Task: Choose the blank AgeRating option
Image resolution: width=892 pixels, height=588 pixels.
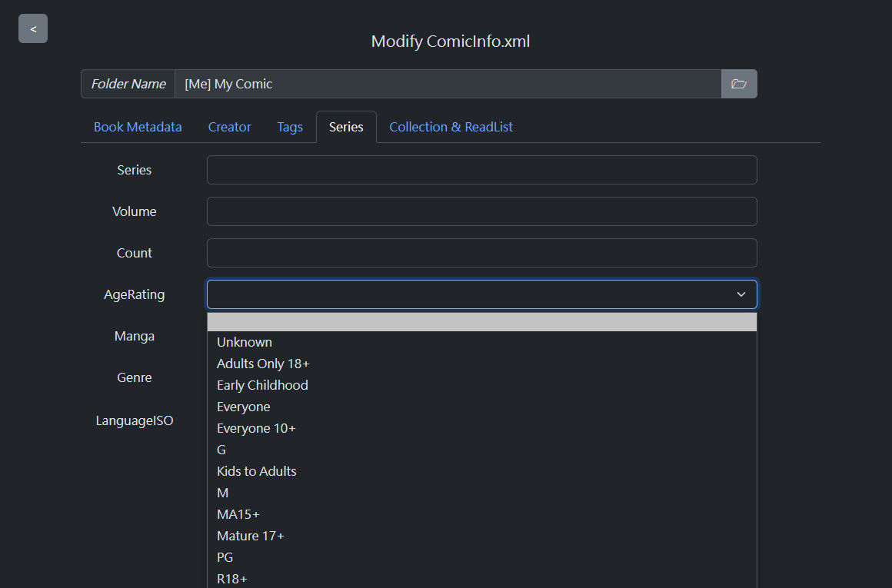Action: pos(482,322)
